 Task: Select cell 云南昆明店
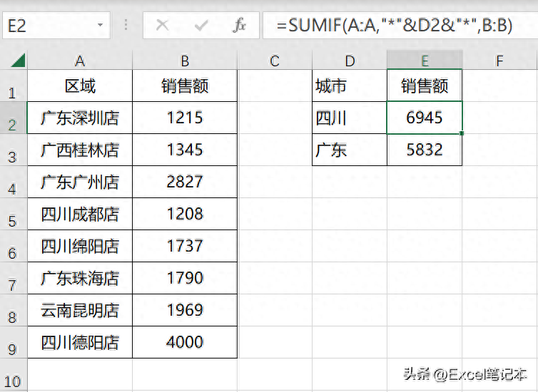(80, 310)
